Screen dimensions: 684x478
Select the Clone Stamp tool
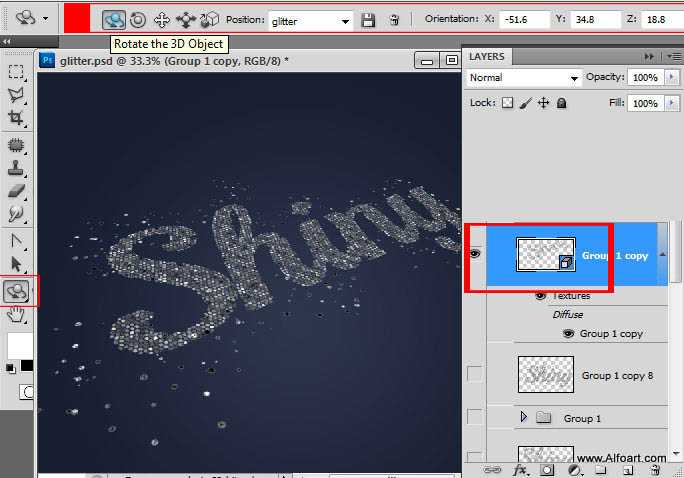pos(16,168)
